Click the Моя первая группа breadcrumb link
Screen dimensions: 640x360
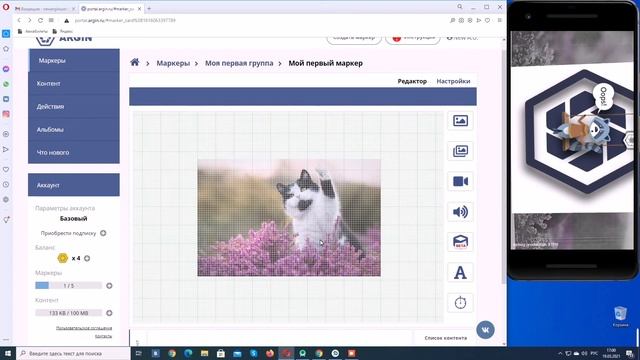[239, 63]
